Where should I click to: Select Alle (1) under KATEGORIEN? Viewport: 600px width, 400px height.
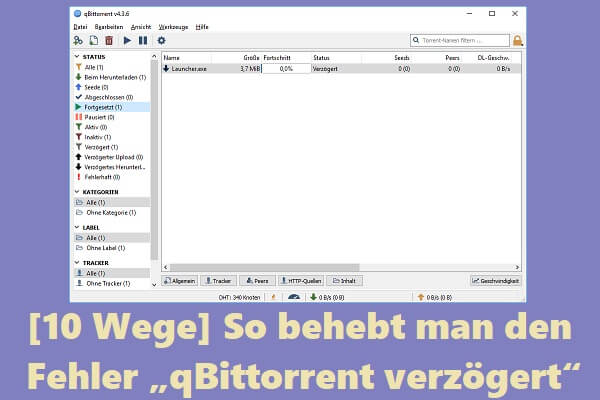[x=111, y=202]
